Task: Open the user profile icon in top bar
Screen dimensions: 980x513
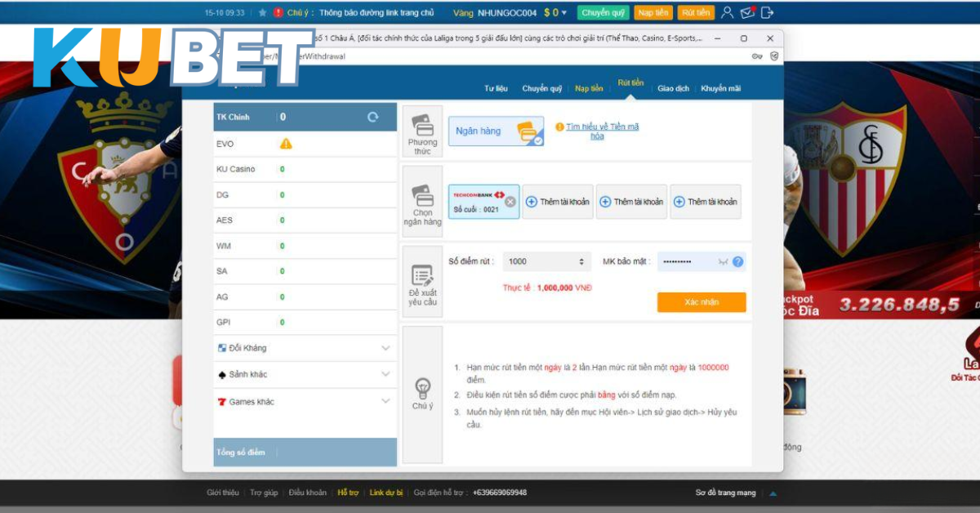Action: click(727, 12)
